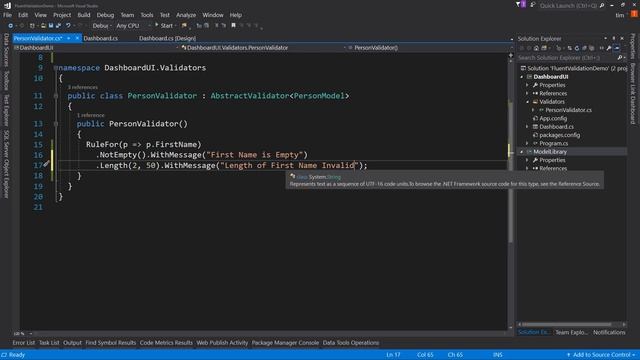
Task: Click the Navigate Backward toolbar icon
Action: [x=10, y=26]
